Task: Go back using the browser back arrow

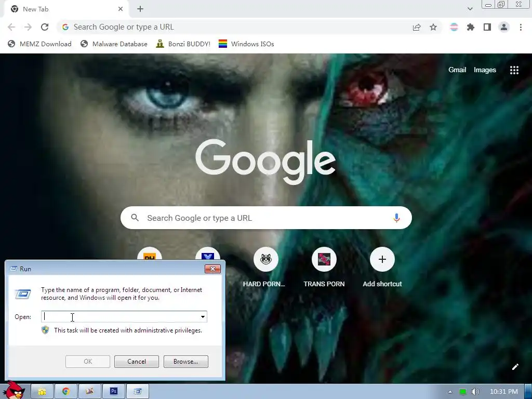Action: (x=11, y=27)
